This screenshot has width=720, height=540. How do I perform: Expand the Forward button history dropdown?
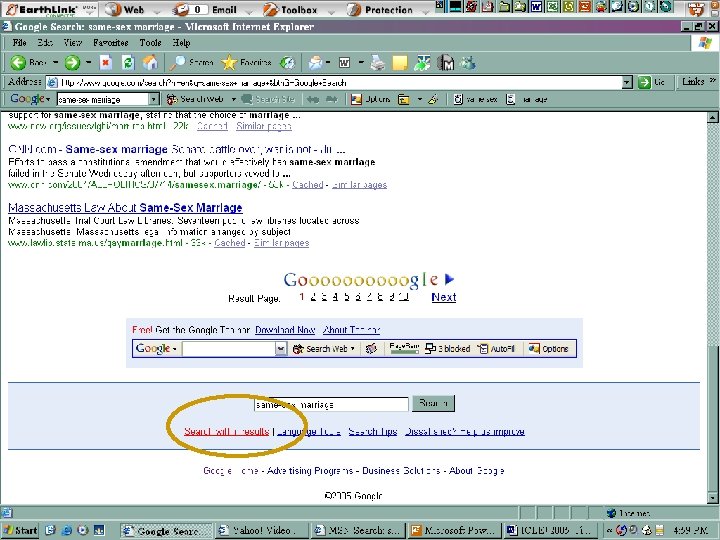coord(88,62)
